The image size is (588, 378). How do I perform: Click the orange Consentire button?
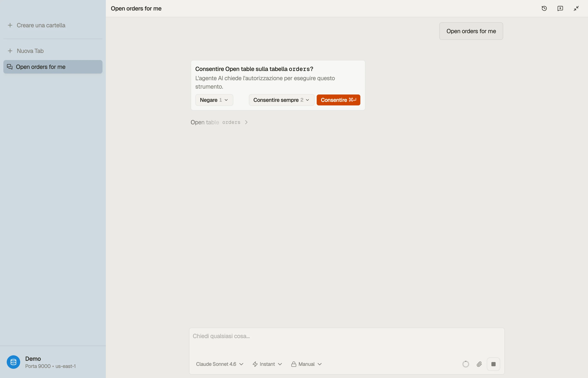click(338, 100)
